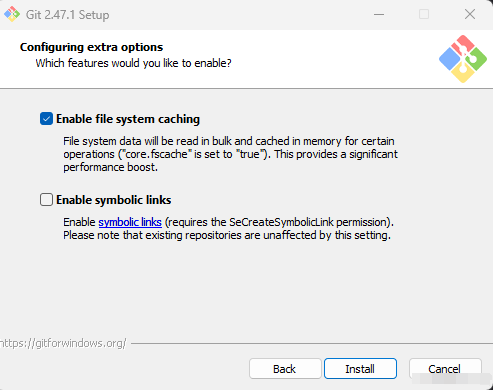Go to previous page with Back button

tap(285, 369)
